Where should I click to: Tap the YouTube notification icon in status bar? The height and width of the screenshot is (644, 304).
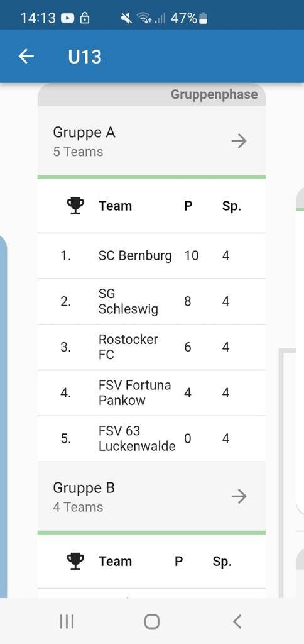pyautogui.click(x=67, y=18)
